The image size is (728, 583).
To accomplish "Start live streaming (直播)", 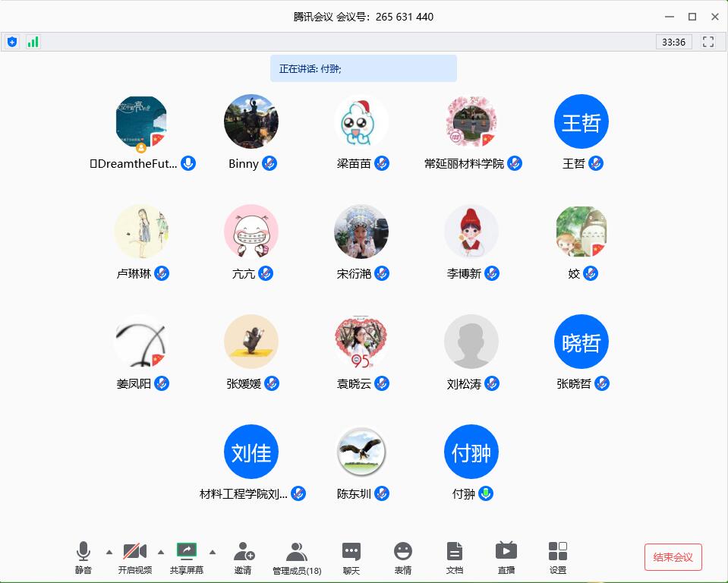I will tap(506, 552).
